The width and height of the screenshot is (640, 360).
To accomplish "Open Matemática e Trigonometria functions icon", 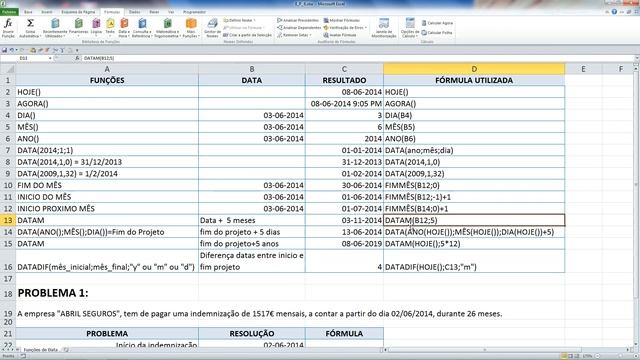I will (167, 28).
